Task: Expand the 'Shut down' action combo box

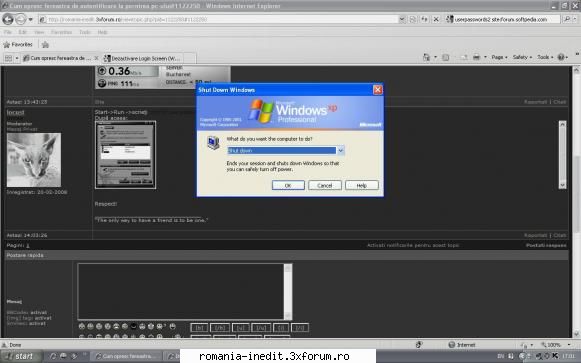Action: [341, 150]
